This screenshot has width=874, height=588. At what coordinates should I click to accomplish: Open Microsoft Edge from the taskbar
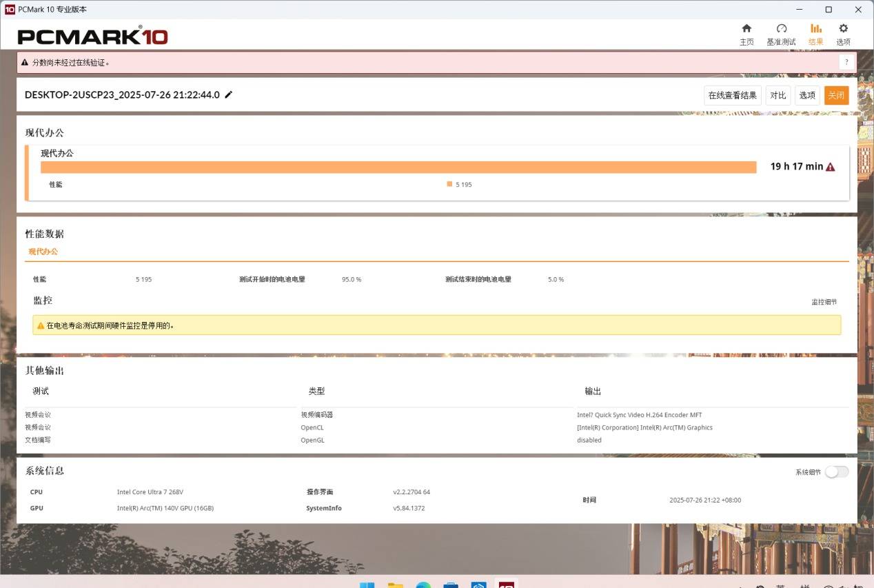click(423, 585)
